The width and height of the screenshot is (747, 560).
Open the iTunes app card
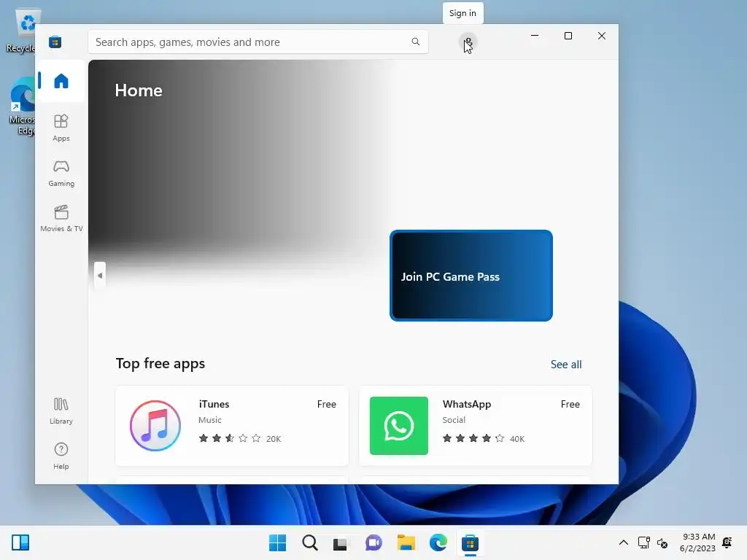coord(232,425)
